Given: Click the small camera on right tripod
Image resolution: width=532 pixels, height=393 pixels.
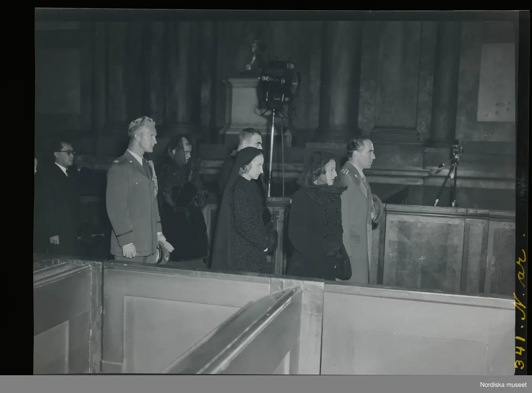Looking at the screenshot, I should (457, 150).
